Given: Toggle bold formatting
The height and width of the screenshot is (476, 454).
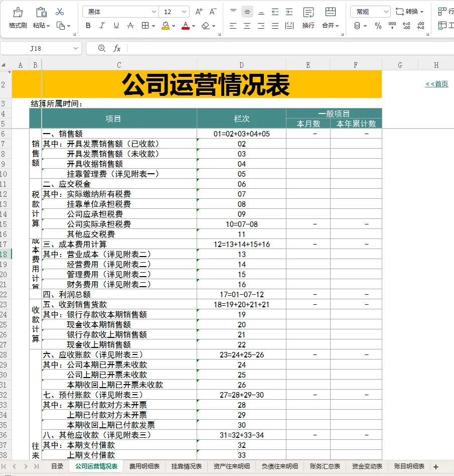Looking at the screenshot, I should coord(88,26).
